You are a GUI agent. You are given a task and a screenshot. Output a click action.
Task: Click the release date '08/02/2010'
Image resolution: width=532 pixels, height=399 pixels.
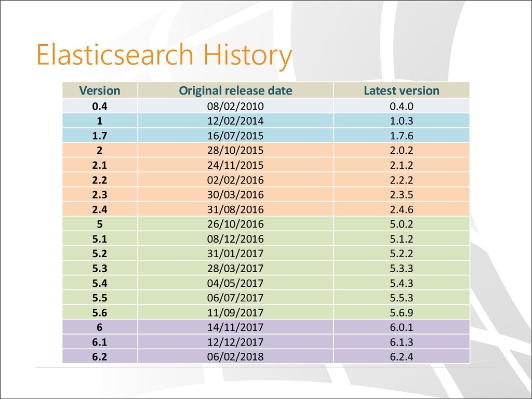coord(235,106)
